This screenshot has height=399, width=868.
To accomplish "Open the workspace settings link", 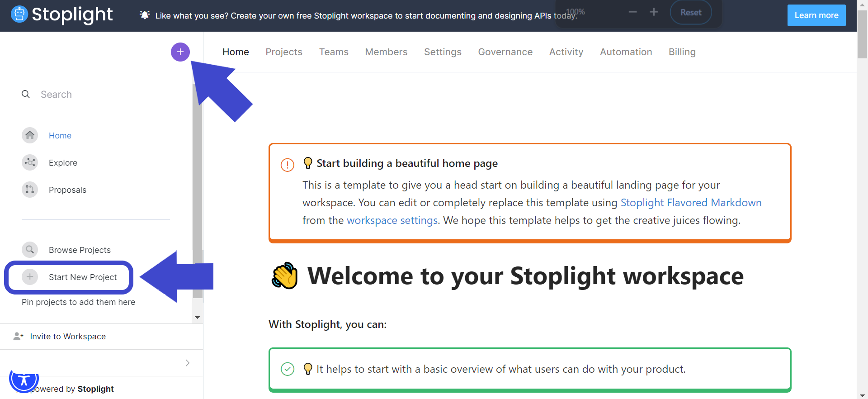I will tap(392, 220).
